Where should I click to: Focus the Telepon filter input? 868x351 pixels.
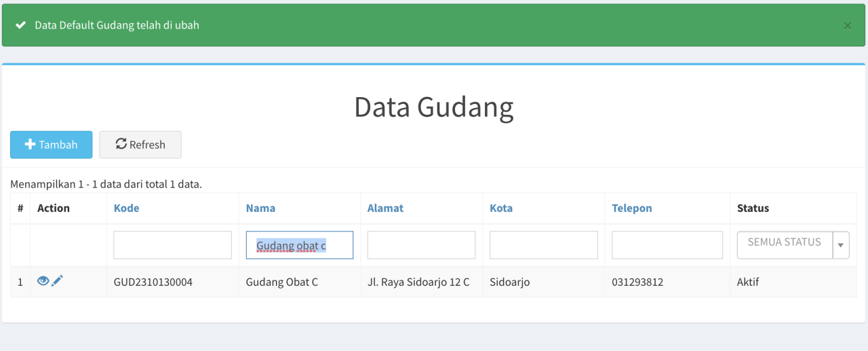667,245
